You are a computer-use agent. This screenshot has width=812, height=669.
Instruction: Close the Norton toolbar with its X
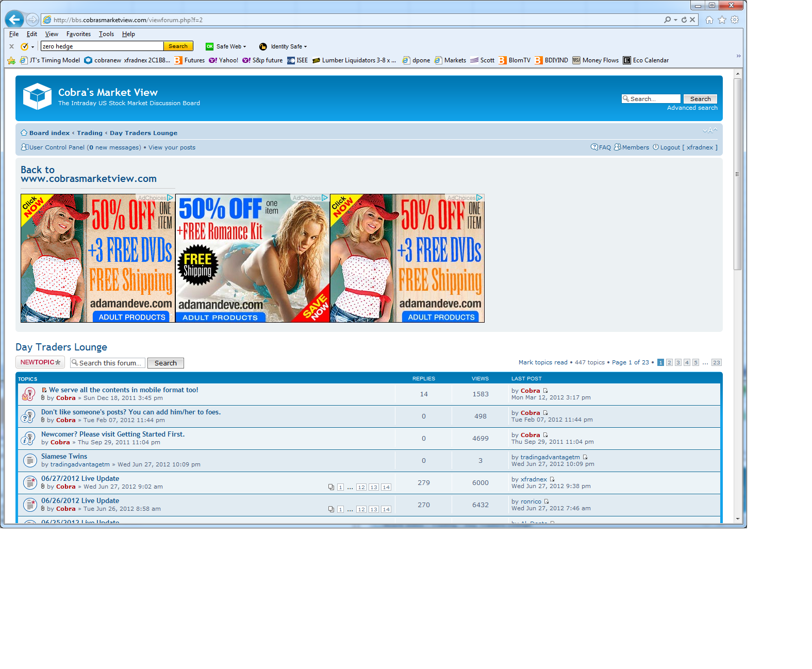pyautogui.click(x=11, y=46)
